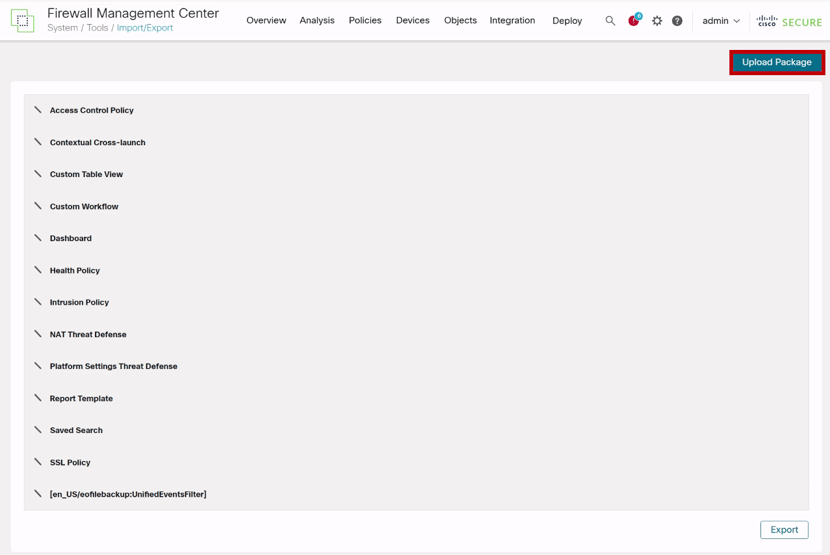Viewport: 830px width, 555px height.
Task: Open the help question mark icon
Action: [x=677, y=21]
